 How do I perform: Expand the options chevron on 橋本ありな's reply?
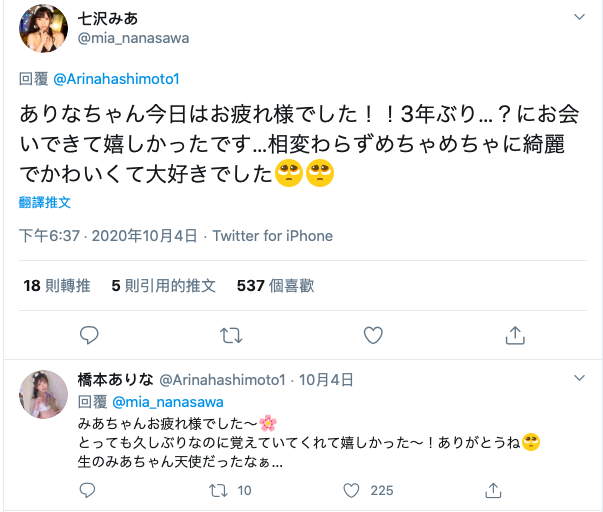(x=580, y=379)
